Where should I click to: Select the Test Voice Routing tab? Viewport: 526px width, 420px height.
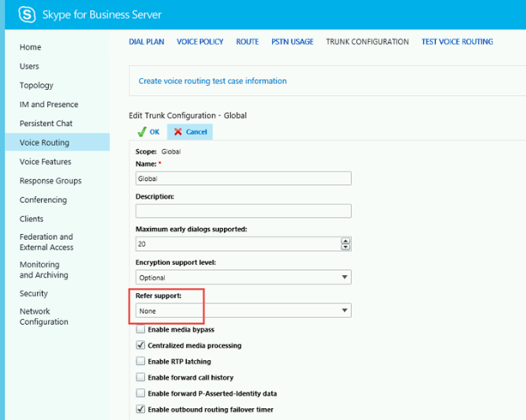pos(457,41)
